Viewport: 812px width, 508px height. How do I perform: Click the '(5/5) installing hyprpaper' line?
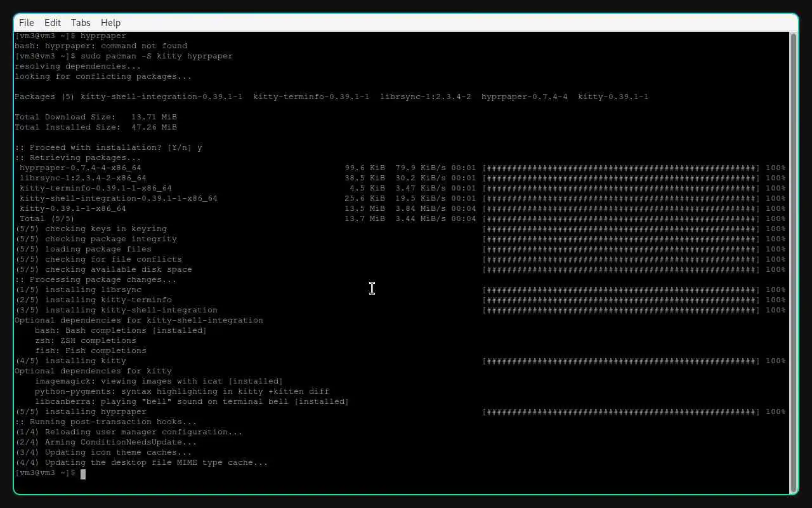(400, 411)
